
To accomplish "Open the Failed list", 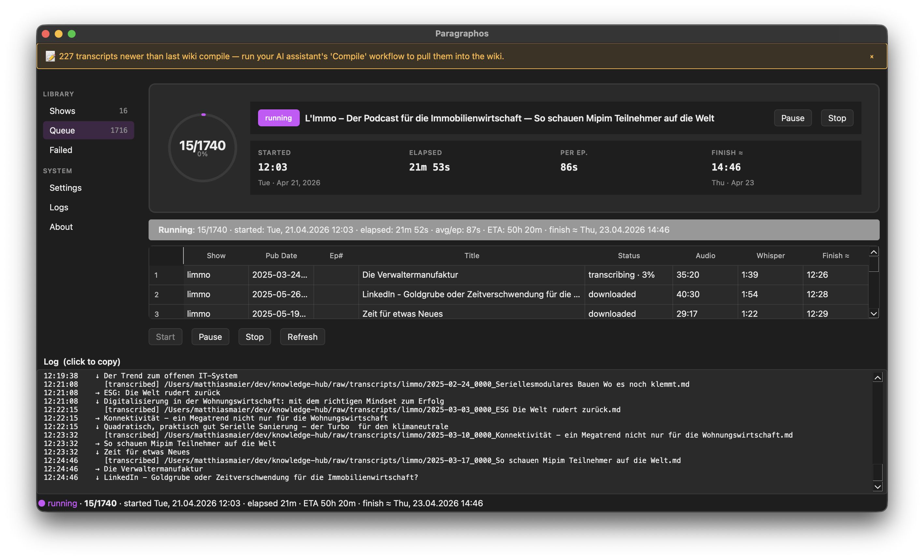I will pos(88,150).
